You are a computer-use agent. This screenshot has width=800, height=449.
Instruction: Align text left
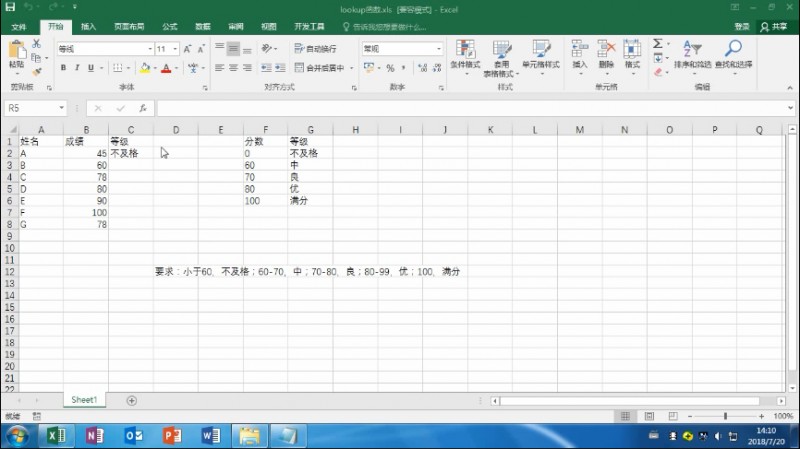coord(219,68)
